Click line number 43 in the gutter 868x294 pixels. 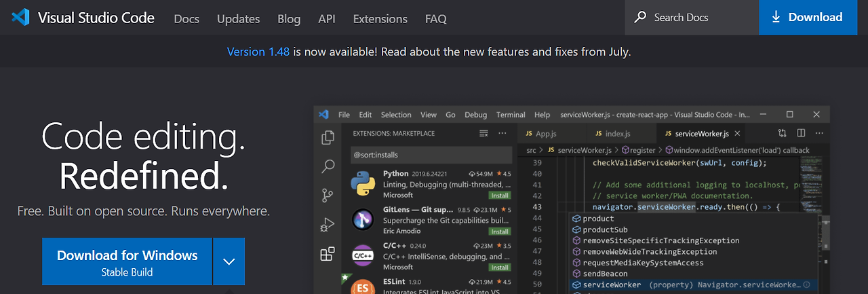537,207
